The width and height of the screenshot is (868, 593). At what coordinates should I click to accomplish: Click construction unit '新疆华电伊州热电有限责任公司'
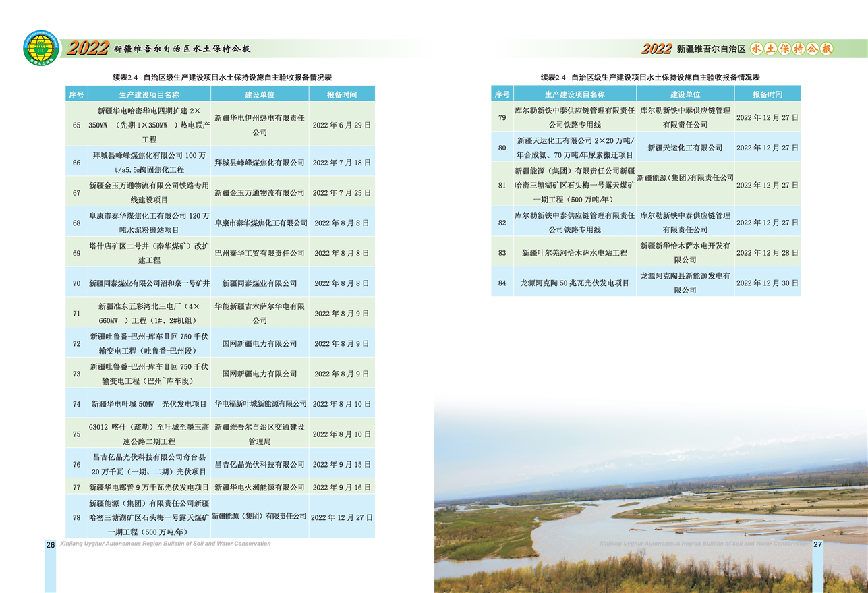tap(260, 125)
